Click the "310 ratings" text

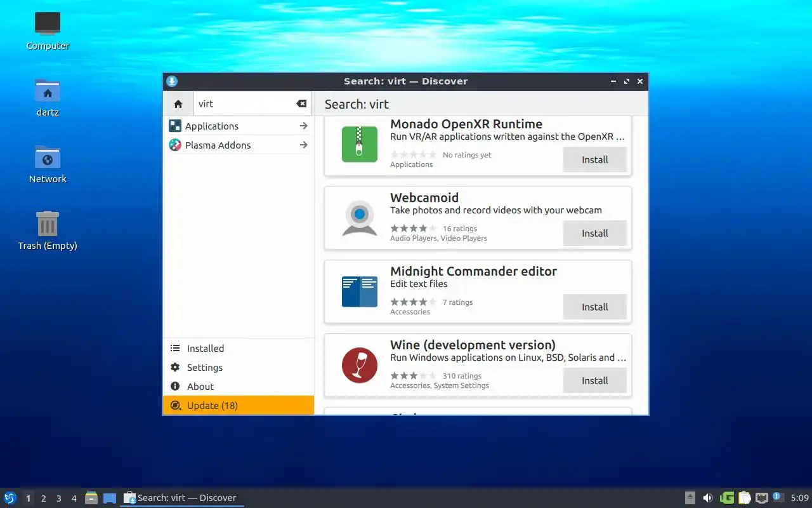click(462, 376)
